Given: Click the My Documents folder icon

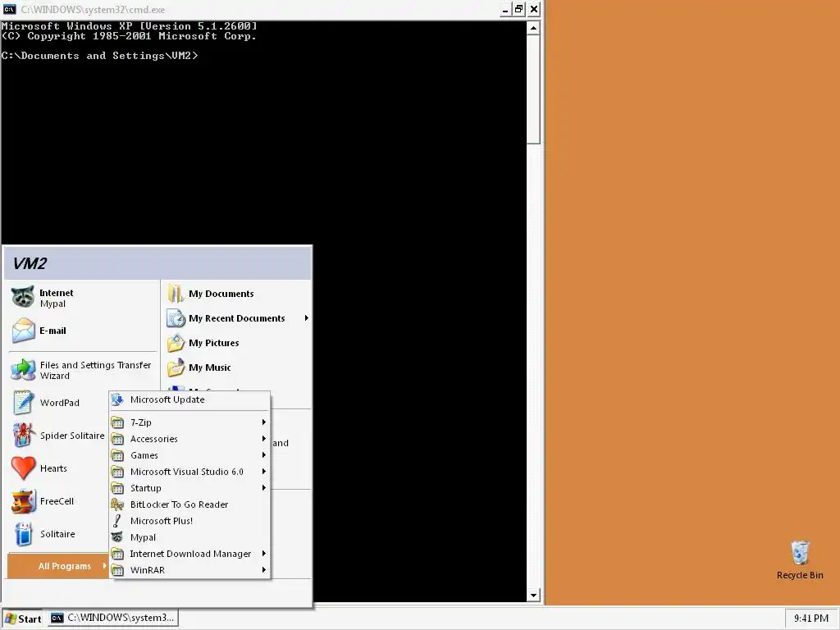Looking at the screenshot, I should pyautogui.click(x=176, y=294).
